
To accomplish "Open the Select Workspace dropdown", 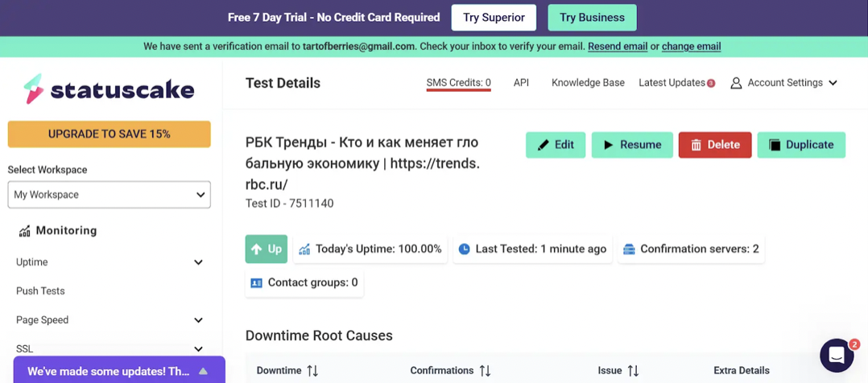I will pyautogui.click(x=109, y=195).
